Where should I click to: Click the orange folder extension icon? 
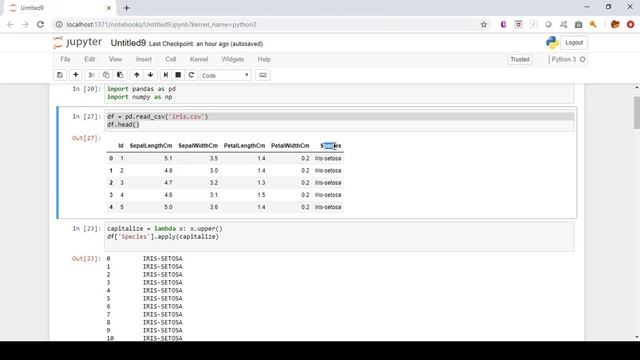(x=615, y=24)
